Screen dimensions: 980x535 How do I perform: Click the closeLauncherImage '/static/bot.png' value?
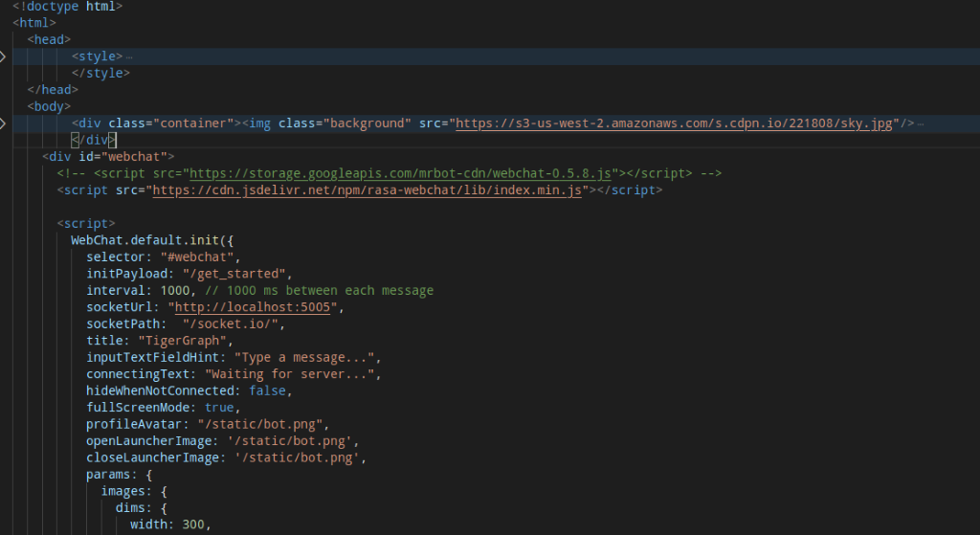pyautogui.click(x=297, y=457)
